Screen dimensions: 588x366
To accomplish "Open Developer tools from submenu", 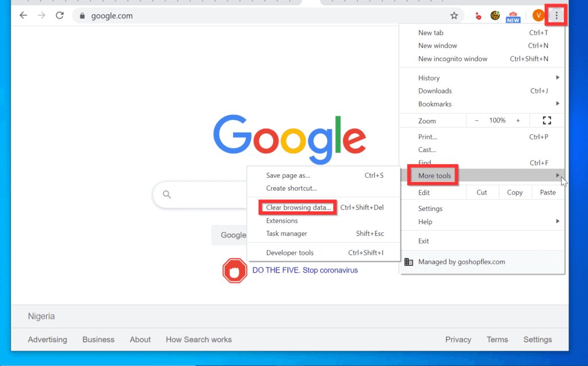I will pos(324,252).
